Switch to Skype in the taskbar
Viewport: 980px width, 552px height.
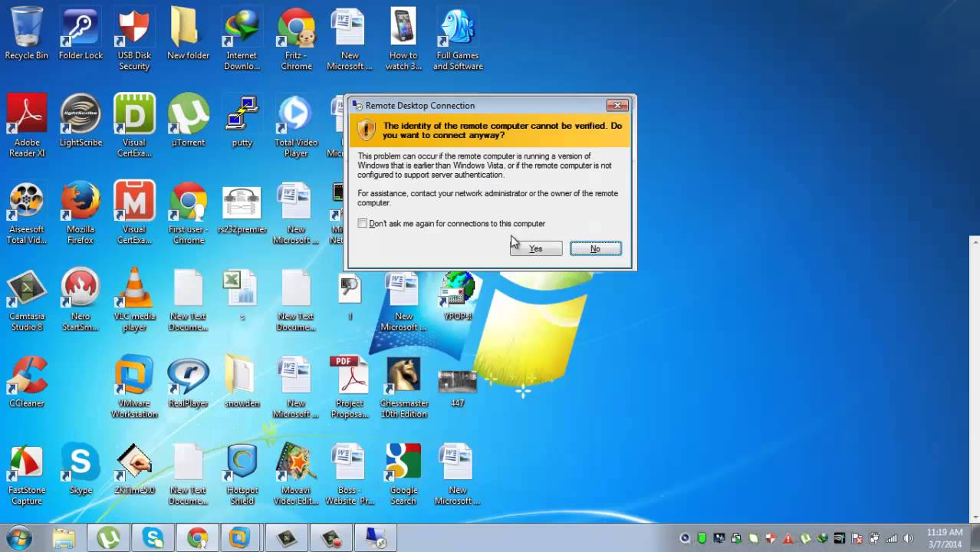(x=153, y=538)
